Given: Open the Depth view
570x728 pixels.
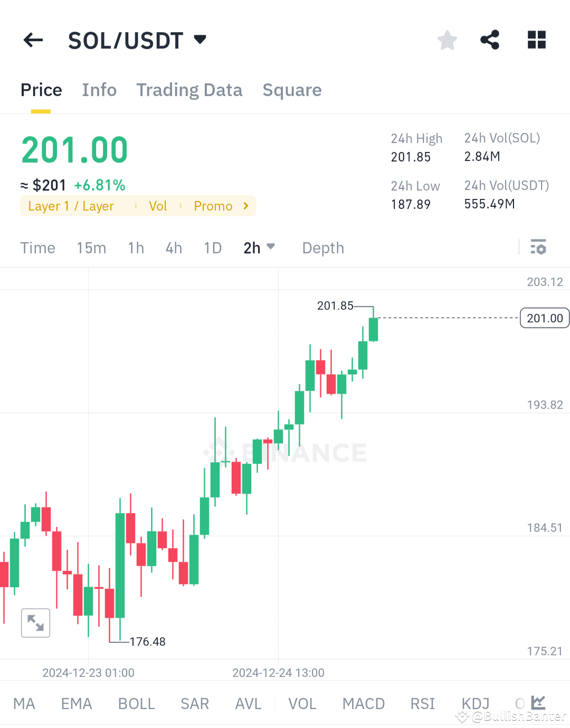Looking at the screenshot, I should (322, 247).
